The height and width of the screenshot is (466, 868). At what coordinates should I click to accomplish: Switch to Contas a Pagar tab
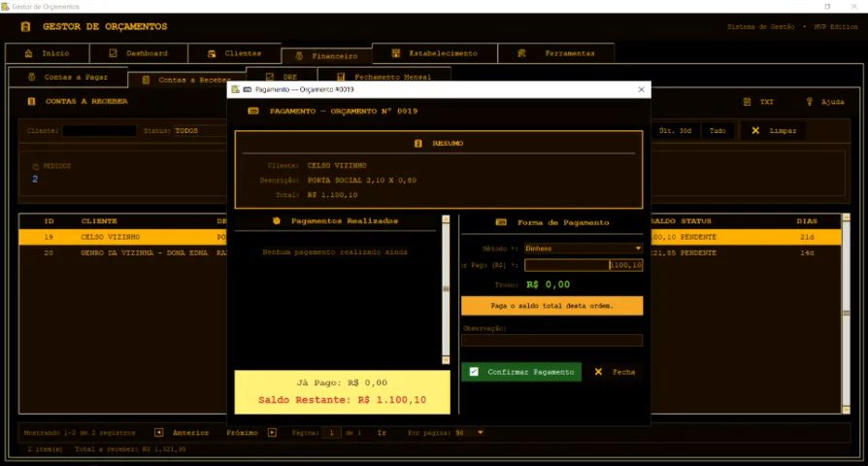[x=68, y=77]
